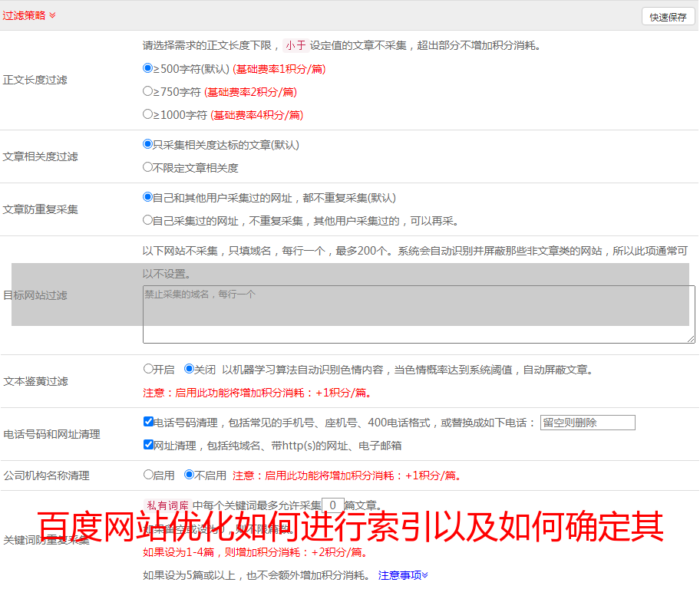Image resolution: width=700 pixels, height=589 pixels.
Task: Expand the 注意事项 link
Action: coord(403,575)
